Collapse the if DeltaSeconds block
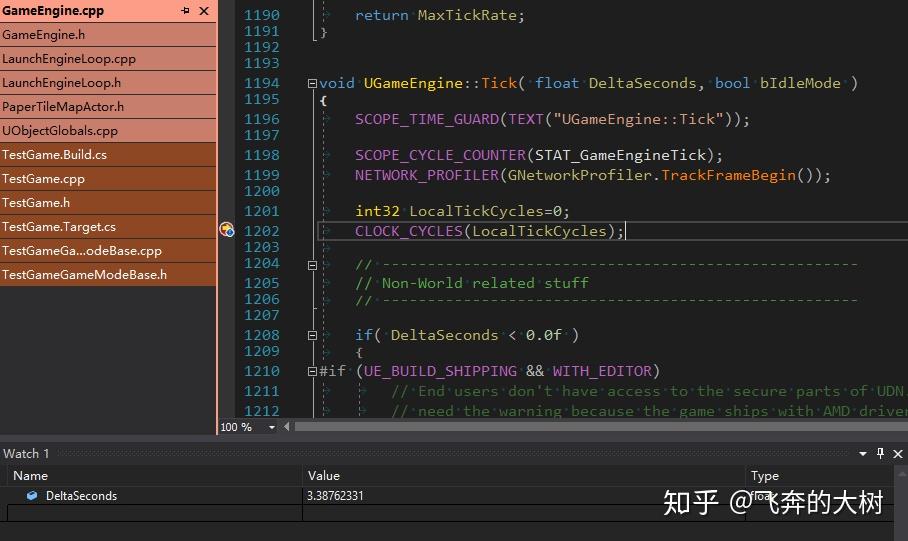 pos(312,335)
